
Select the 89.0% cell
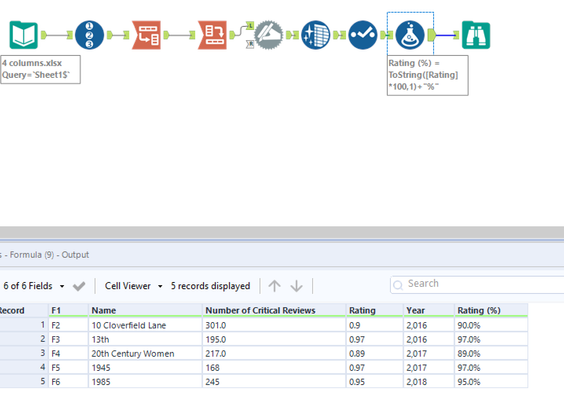[x=491, y=354]
